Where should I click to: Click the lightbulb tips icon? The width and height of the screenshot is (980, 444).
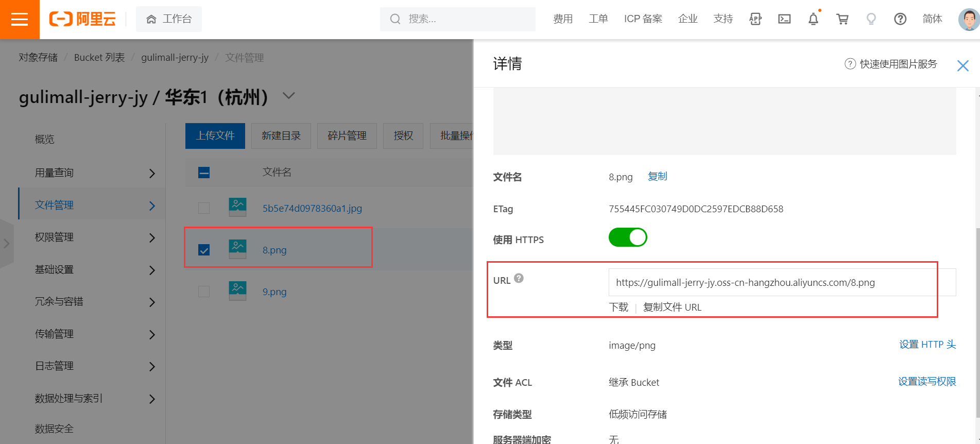871,19
